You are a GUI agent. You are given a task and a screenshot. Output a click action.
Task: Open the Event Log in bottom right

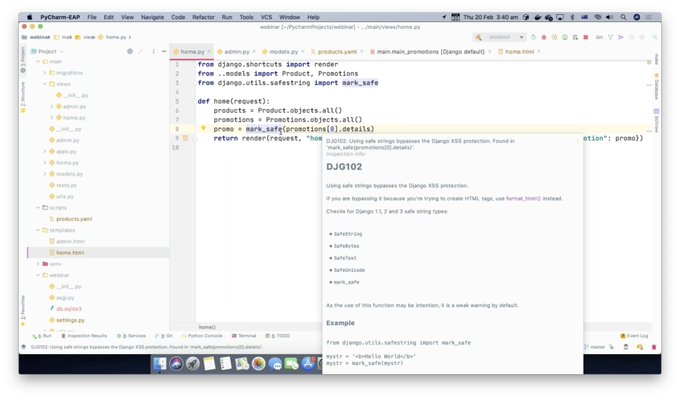click(634, 336)
